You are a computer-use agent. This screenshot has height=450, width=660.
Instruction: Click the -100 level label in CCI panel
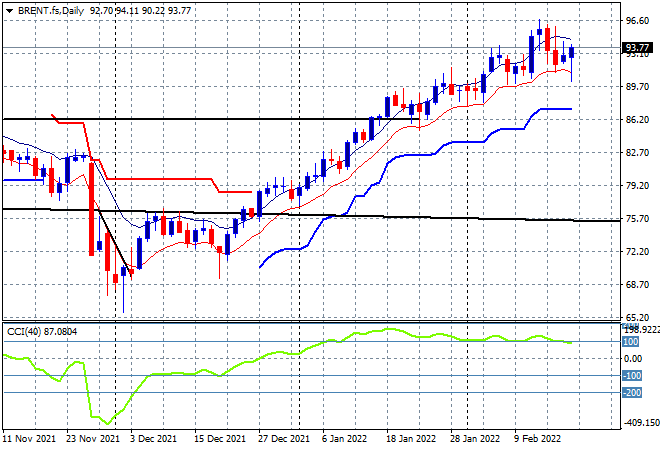click(x=632, y=375)
